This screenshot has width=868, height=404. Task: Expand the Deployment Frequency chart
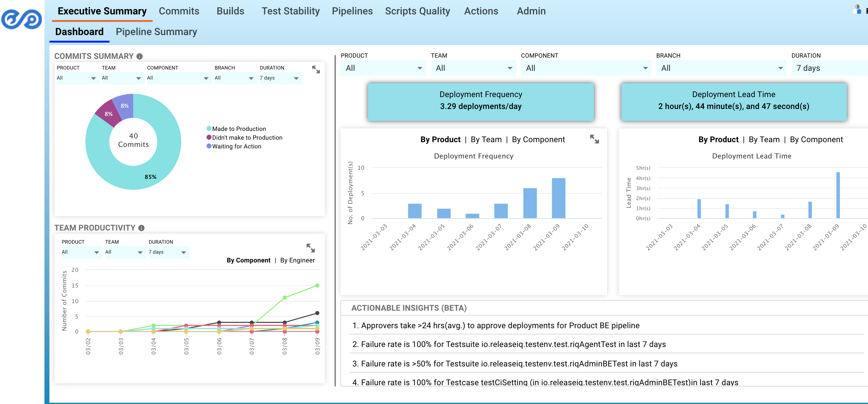tap(594, 139)
